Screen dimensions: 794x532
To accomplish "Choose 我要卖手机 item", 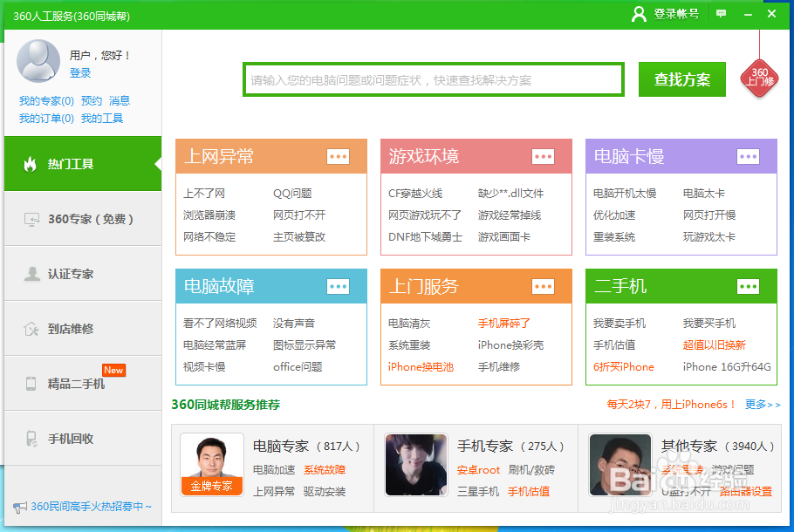I will coord(619,323).
